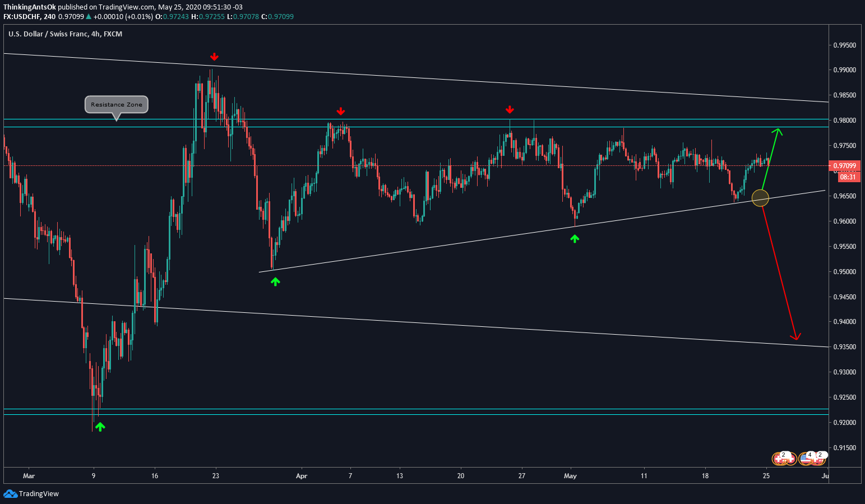Click the 0.98500 price axis label

tap(844, 96)
